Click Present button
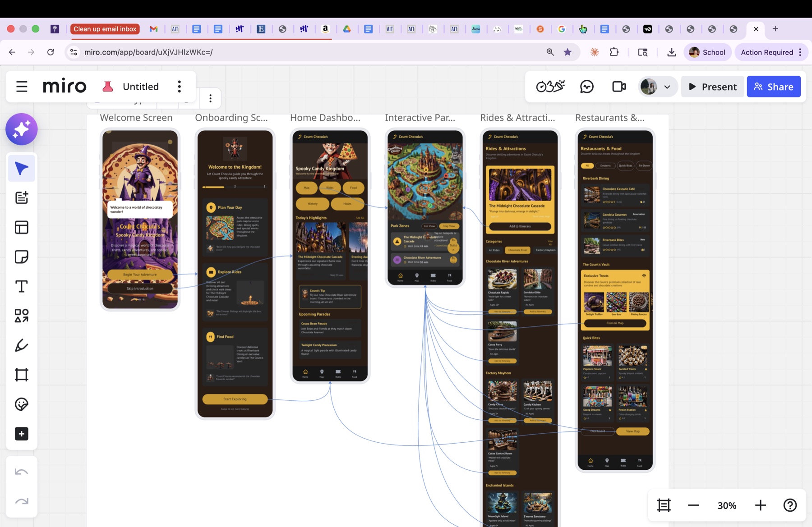812x527 pixels. [712, 87]
